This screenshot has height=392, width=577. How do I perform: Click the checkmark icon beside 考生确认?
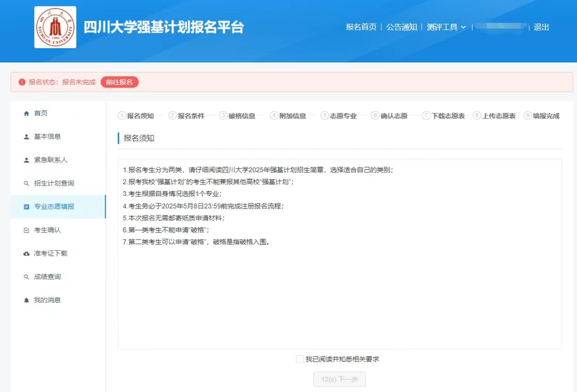point(26,230)
